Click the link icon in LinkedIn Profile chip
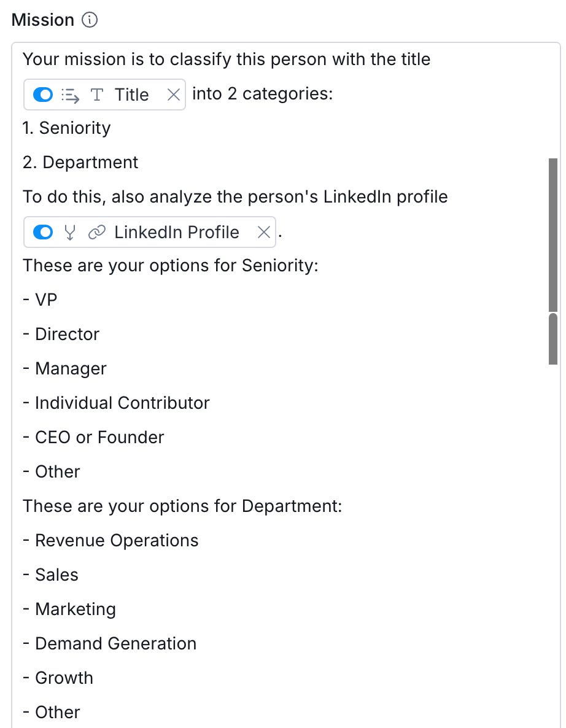 (96, 232)
